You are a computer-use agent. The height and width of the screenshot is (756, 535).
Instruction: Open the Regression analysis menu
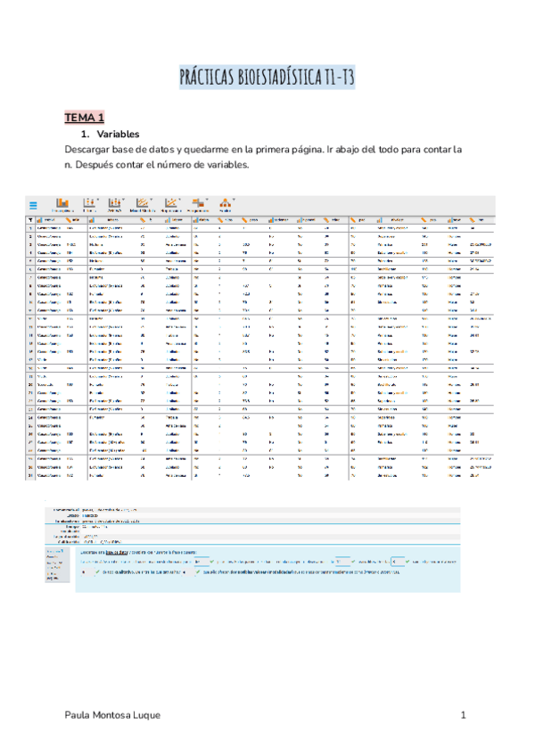coord(172,204)
